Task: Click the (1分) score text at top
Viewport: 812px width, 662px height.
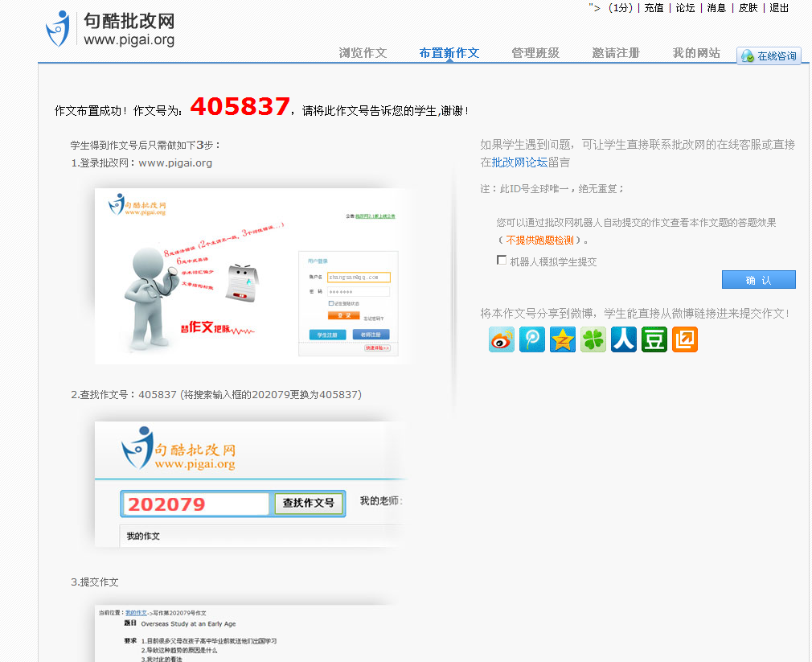Action: click(x=620, y=8)
